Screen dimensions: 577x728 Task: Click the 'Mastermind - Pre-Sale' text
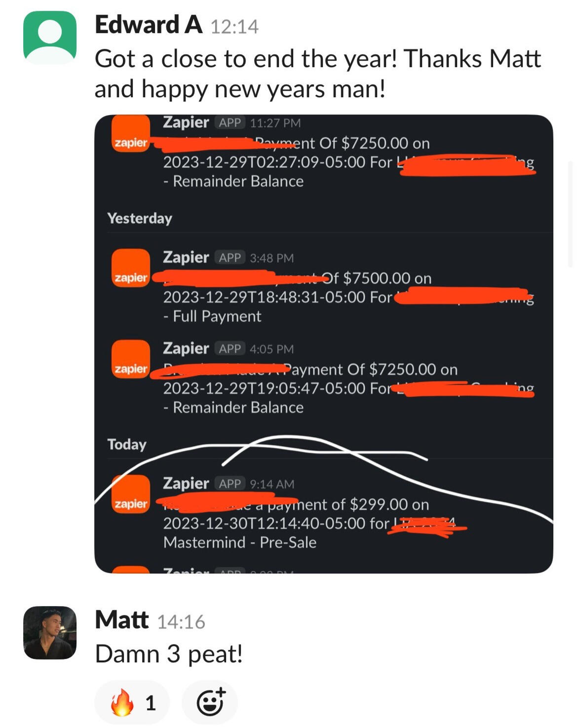click(x=240, y=542)
